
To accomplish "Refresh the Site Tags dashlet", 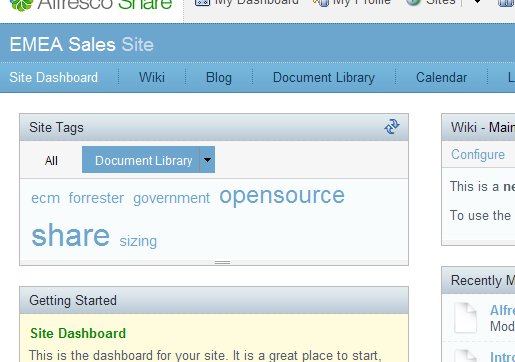I will [392, 127].
